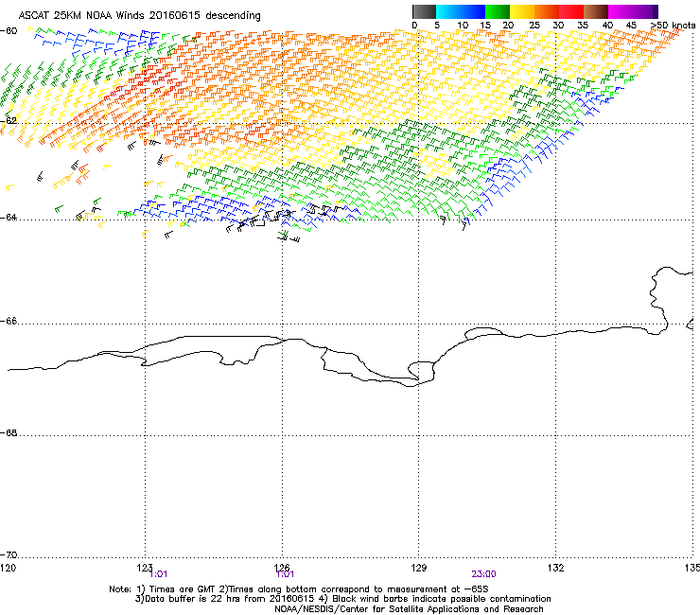700x615 pixels.
Task: Click the '120' longitude axis label
Action: tap(8, 568)
